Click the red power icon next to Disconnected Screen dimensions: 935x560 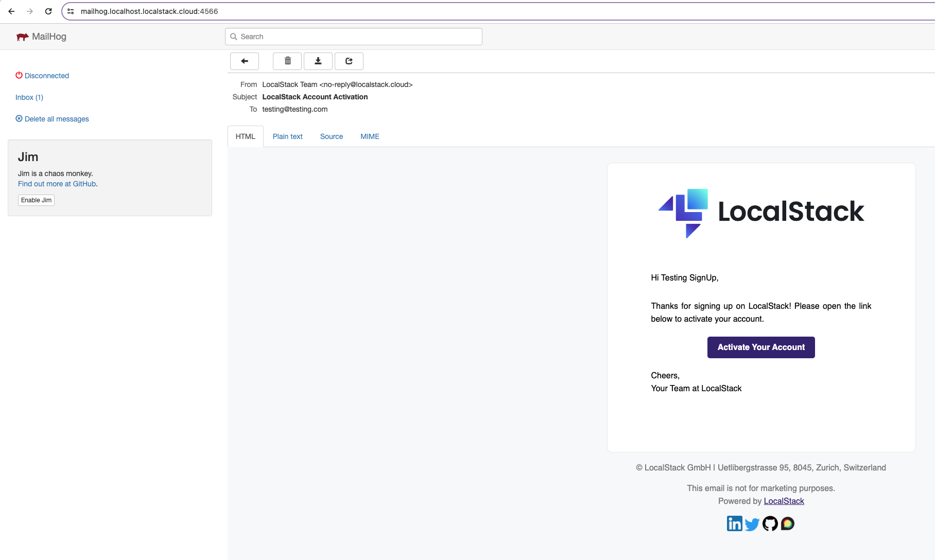click(x=19, y=75)
